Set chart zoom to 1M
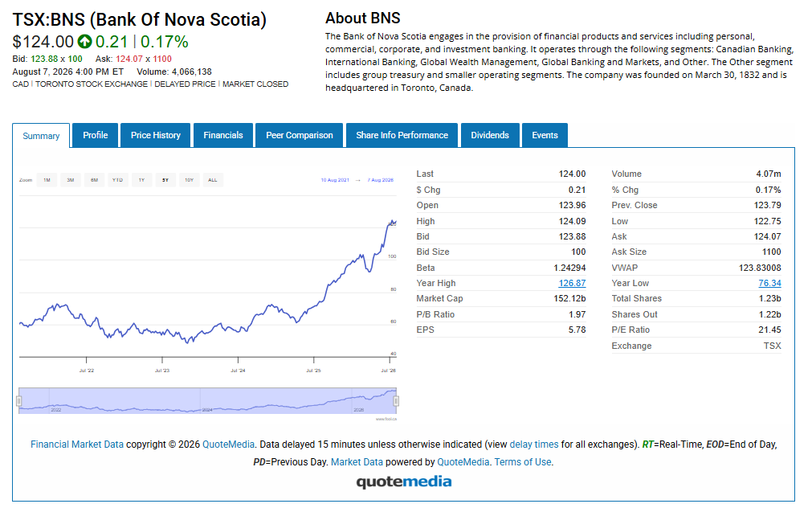812x508 pixels. [x=47, y=180]
